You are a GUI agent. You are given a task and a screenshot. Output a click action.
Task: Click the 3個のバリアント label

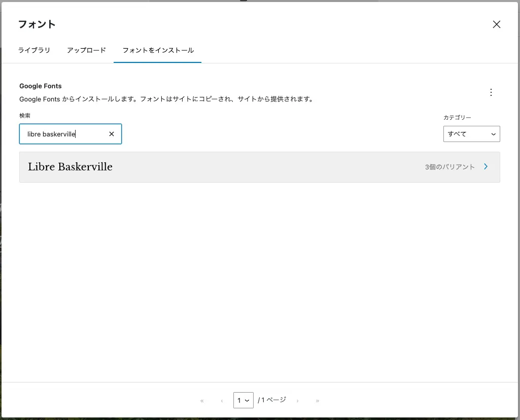pyautogui.click(x=449, y=167)
